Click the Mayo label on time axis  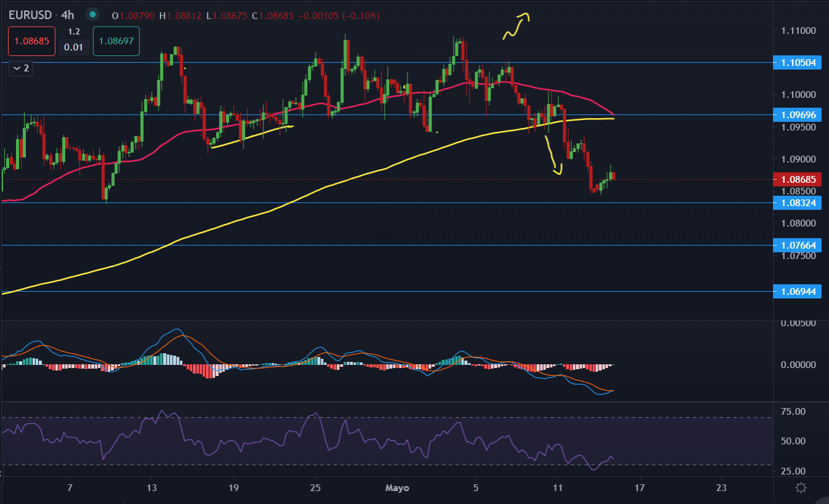pos(396,488)
